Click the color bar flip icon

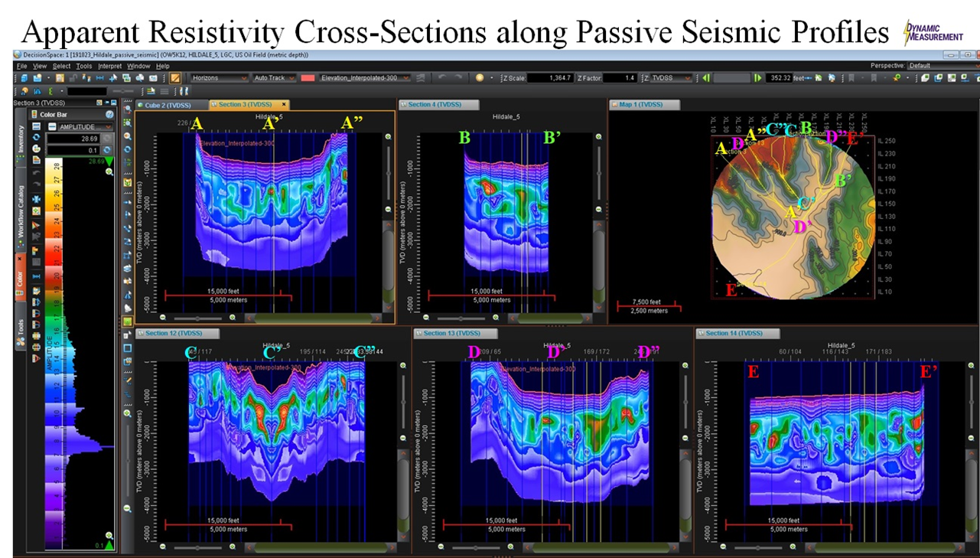click(x=36, y=198)
